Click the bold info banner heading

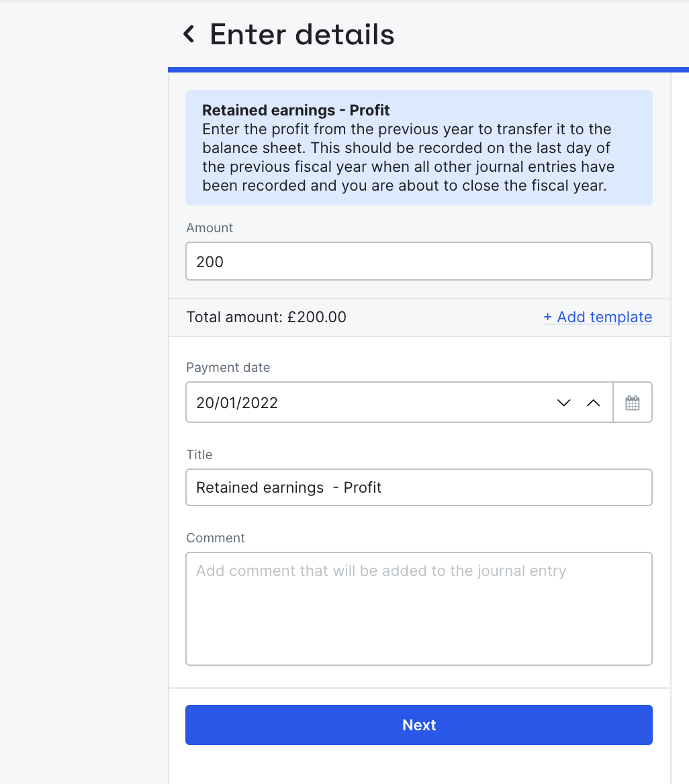pyautogui.click(x=296, y=110)
